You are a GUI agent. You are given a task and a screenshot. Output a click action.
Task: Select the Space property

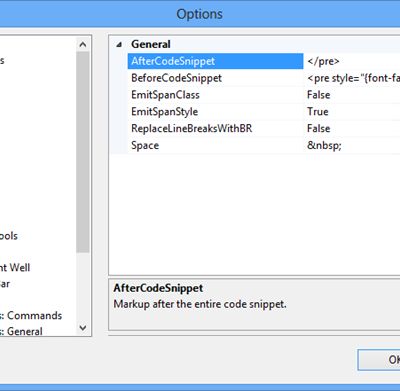pyautogui.click(x=215, y=145)
